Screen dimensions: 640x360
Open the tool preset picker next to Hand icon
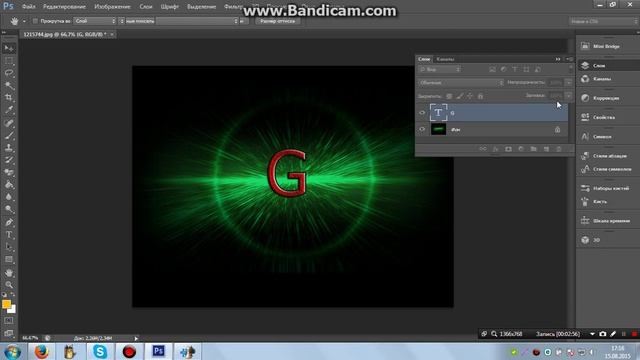coord(24,21)
